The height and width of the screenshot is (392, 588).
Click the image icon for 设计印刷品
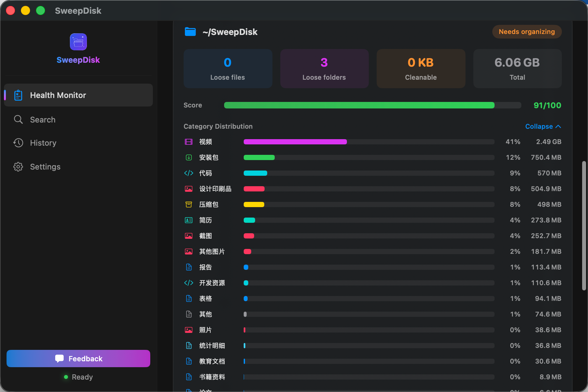pos(189,189)
